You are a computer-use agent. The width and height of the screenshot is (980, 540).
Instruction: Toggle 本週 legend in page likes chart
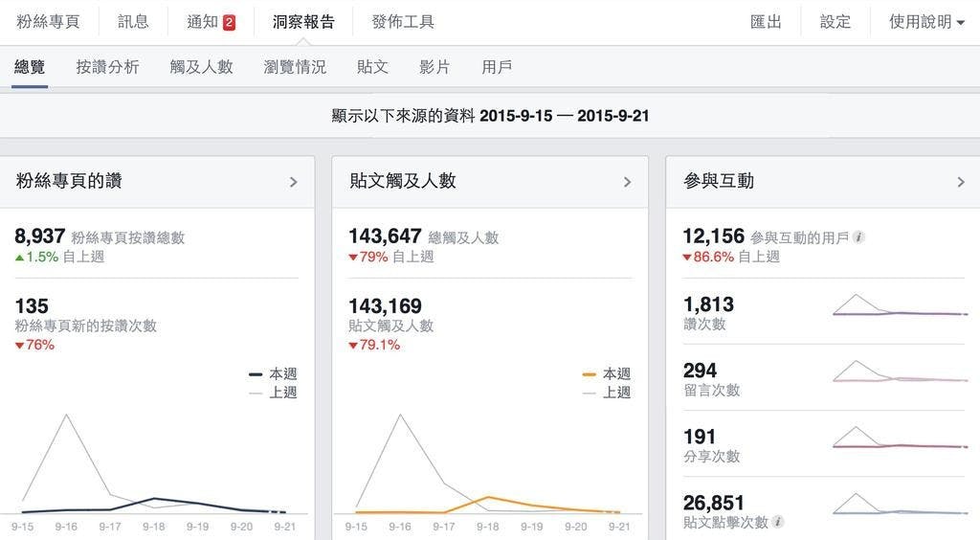[273, 374]
